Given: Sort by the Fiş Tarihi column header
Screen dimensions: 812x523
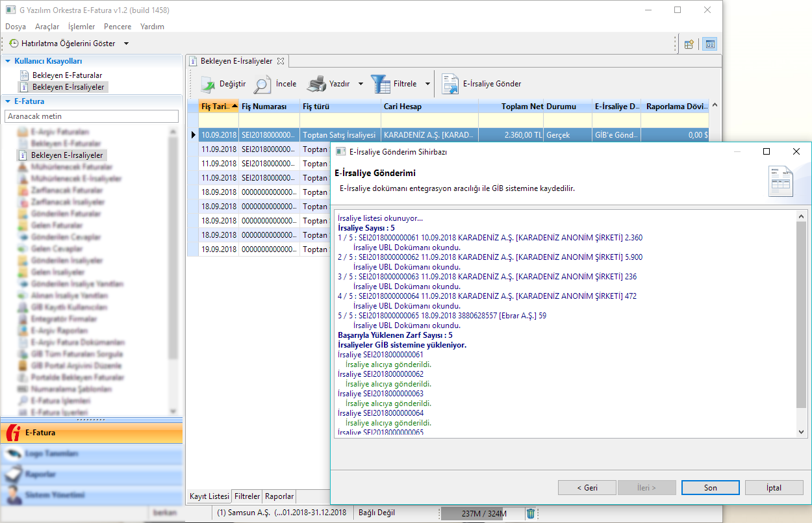Looking at the screenshot, I should [215, 106].
